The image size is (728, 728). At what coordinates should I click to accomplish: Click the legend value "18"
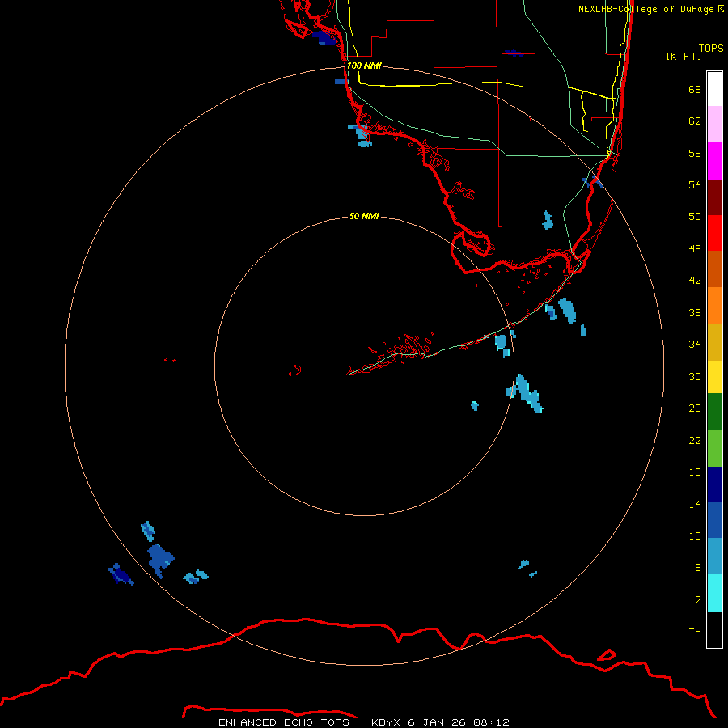(x=695, y=472)
